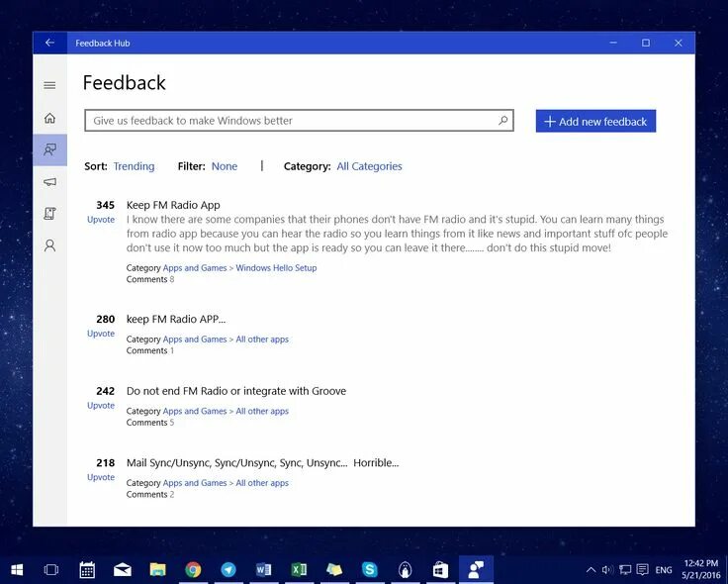728x584 pixels.
Task: Open Skype from the taskbar
Action: point(370,569)
